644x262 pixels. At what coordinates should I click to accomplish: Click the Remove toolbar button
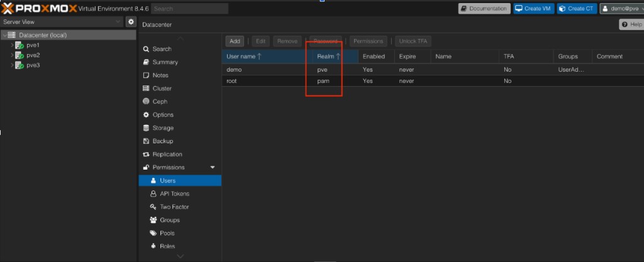click(x=287, y=41)
